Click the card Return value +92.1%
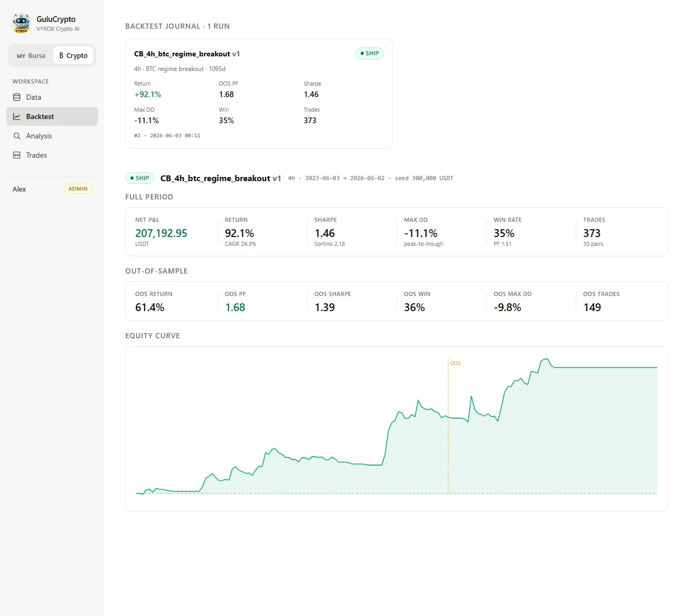Screen dimensions: 689x616 tap(148, 94)
